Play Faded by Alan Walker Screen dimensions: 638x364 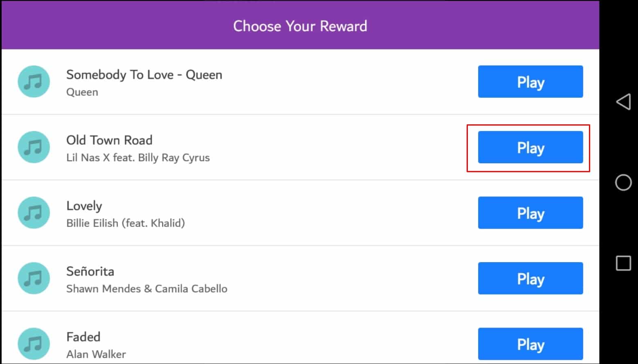530,344
